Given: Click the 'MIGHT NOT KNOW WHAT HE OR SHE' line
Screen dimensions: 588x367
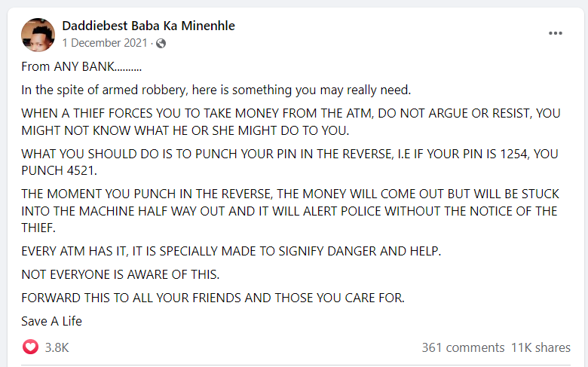Looking at the screenshot, I should (x=185, y=130).
